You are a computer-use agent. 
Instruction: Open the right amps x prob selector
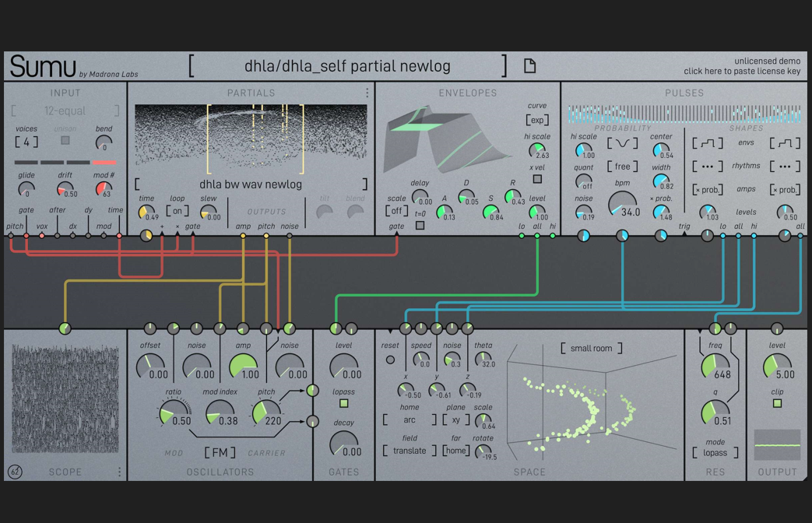pyautogui.click(x=785, y=190)
